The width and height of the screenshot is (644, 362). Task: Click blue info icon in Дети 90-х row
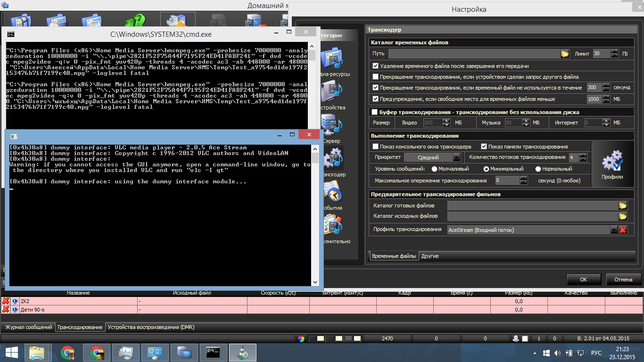(15, 310)
